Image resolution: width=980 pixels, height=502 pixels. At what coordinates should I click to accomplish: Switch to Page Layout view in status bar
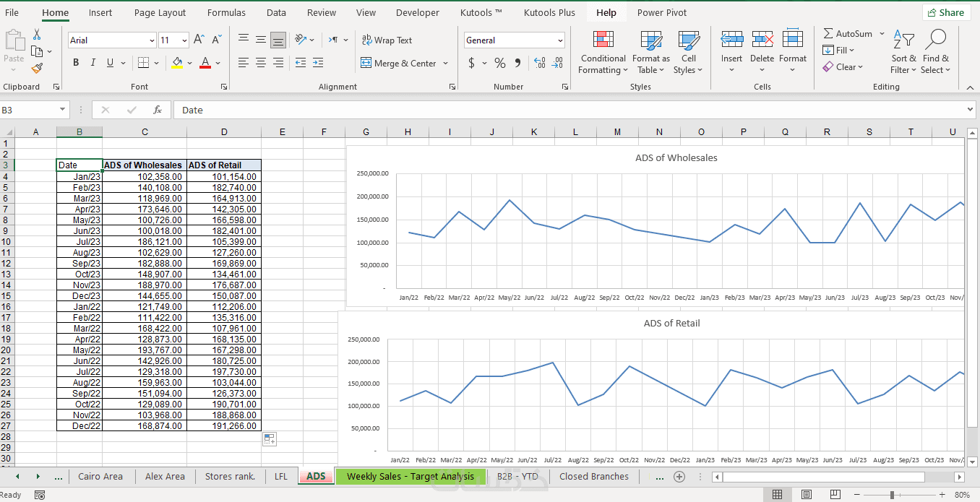[806, 495]
